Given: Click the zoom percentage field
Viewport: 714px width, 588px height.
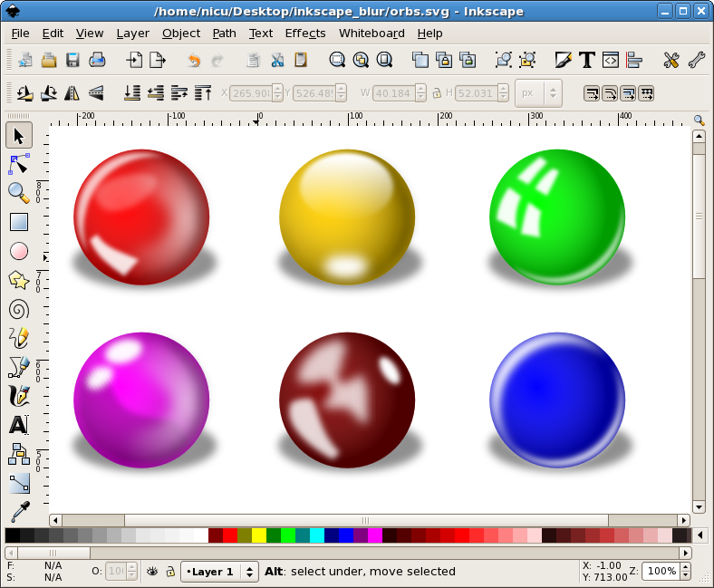Looking at the screenshot, I should (661, 571).
